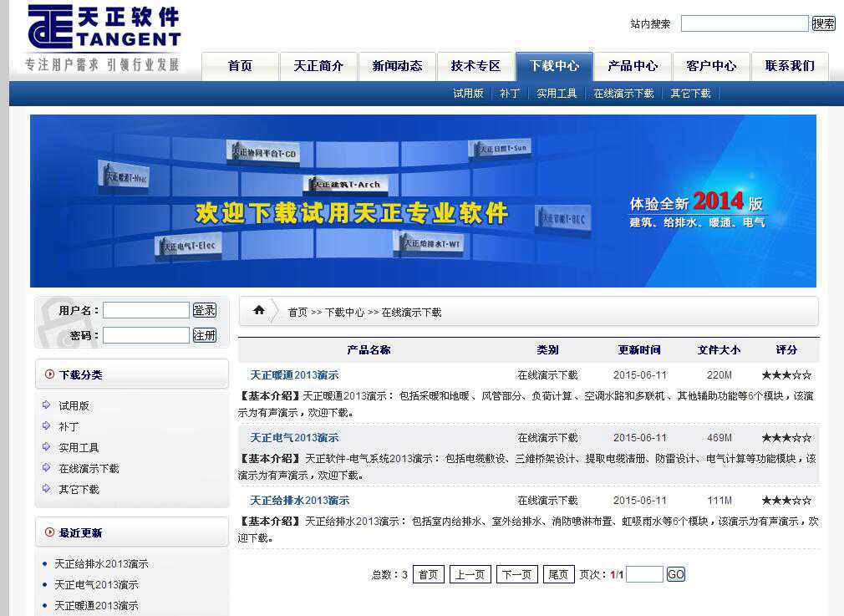Open 天正电气2013演示 under 最近更新

[96, 585]
